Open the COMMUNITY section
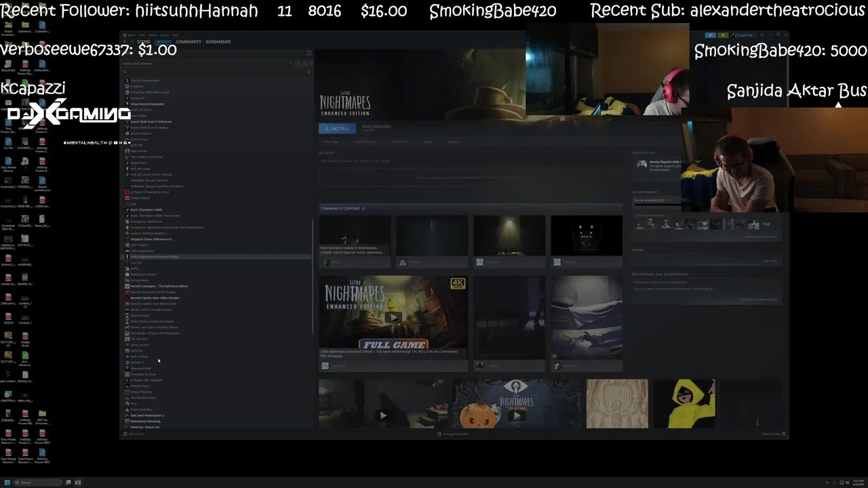 [x=189, y=42]
